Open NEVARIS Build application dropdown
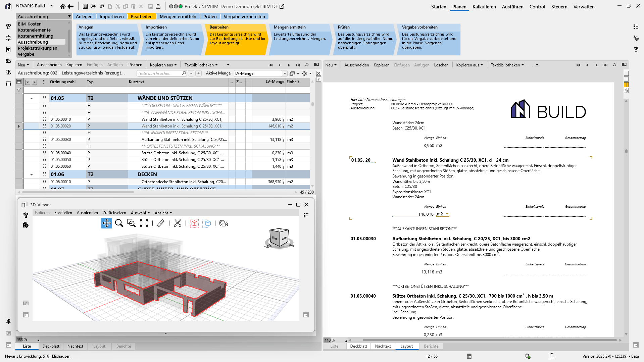 51,6
